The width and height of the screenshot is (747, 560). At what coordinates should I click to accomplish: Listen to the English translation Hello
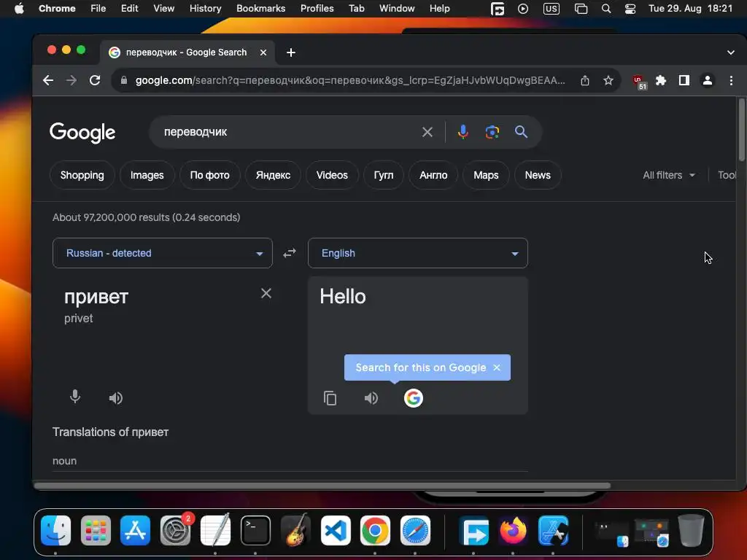371,397
